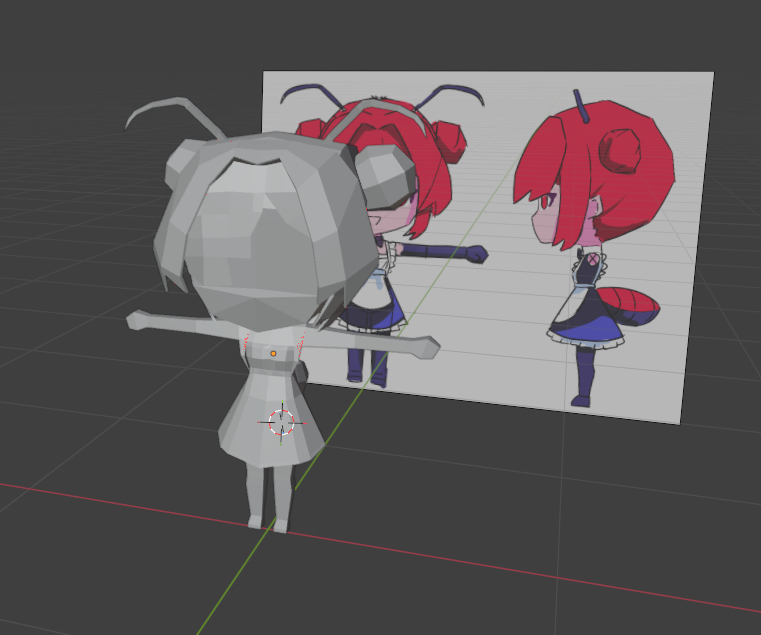Click the X marker on side-view character's chest
Image resolution: width=761 pixels, height=635 pixels.
point(591,260)
